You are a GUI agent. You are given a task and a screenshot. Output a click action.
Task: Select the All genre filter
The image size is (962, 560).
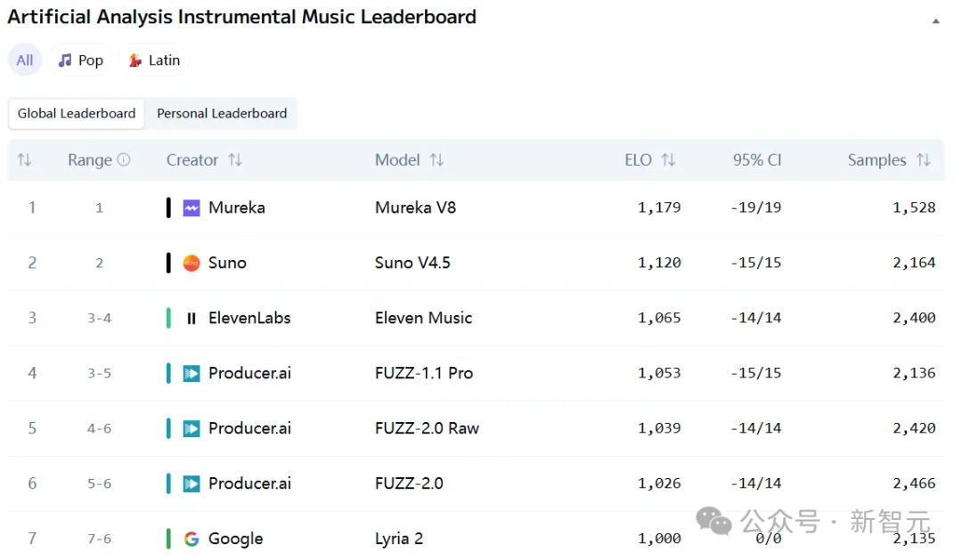pyautogui.click(x=25, y=61)
